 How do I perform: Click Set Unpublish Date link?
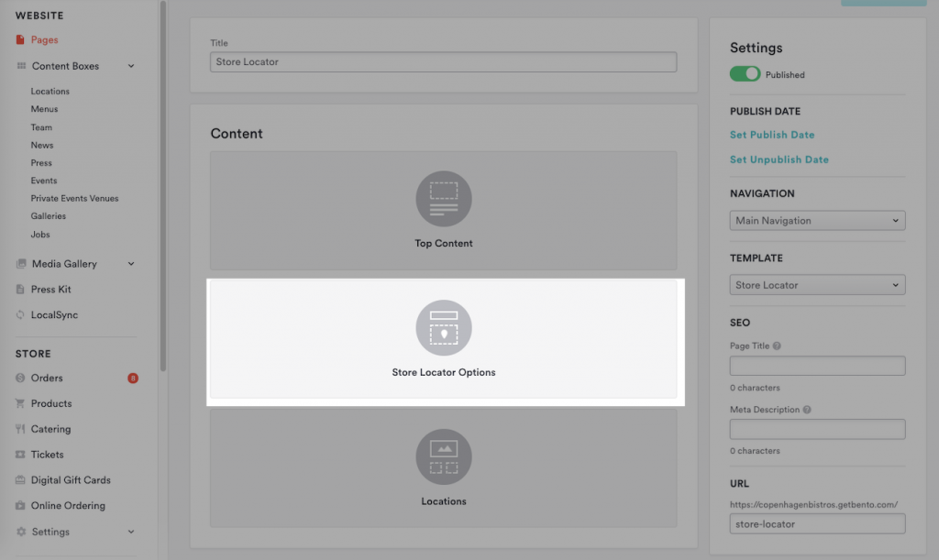coord(779,159)
